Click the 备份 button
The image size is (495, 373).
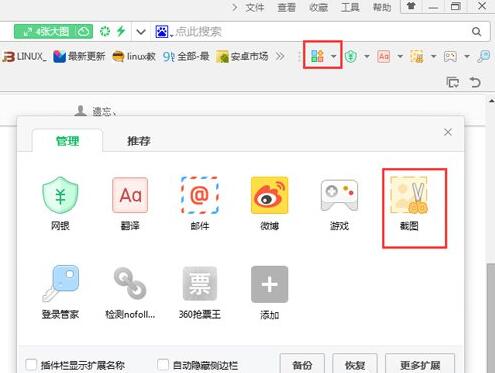[x=302, y=364]
